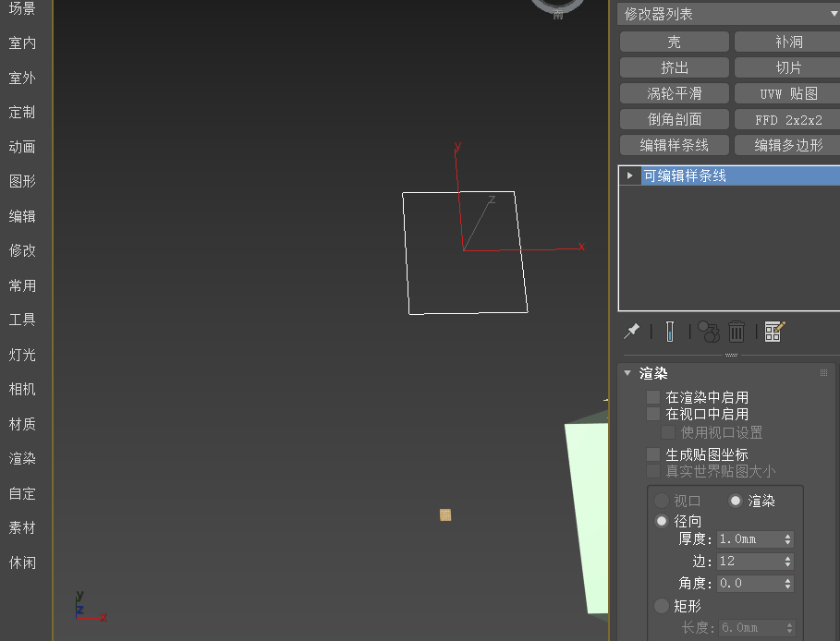Select 可编辑样条线 in modifier stack
Image resolution: width=840 pixels, height=641 pixels.
(x=740, y=175)
